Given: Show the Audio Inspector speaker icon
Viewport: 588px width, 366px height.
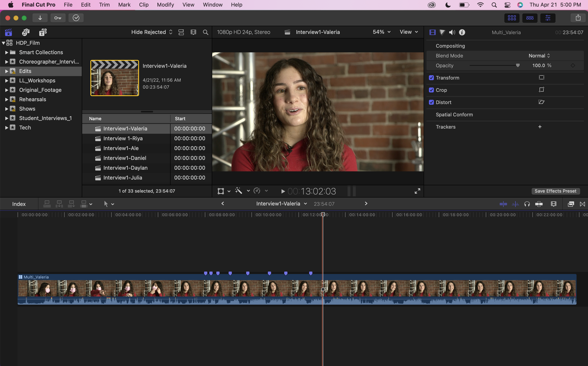Looking at the screenshot, I should click(x=452, y=32).
